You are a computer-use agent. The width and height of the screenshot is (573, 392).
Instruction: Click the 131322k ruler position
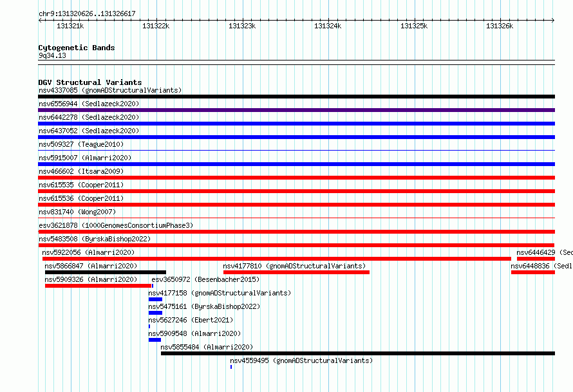point(156,26)
